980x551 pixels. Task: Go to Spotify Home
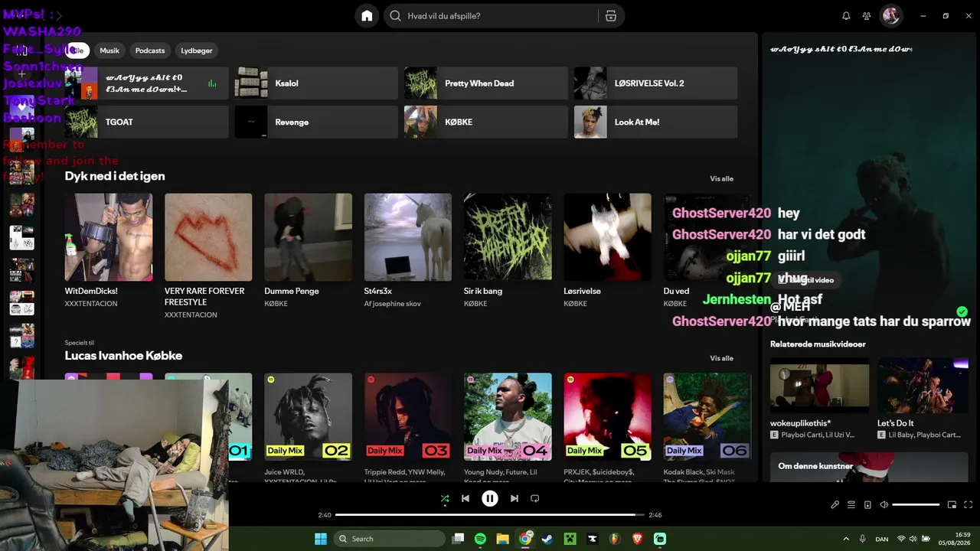pos(367,16)
